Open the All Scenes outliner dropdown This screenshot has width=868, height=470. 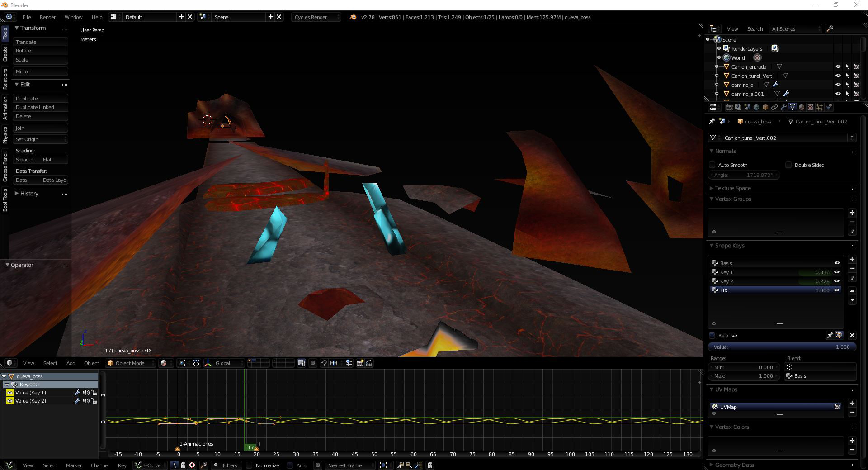click(x=795, y=29)
